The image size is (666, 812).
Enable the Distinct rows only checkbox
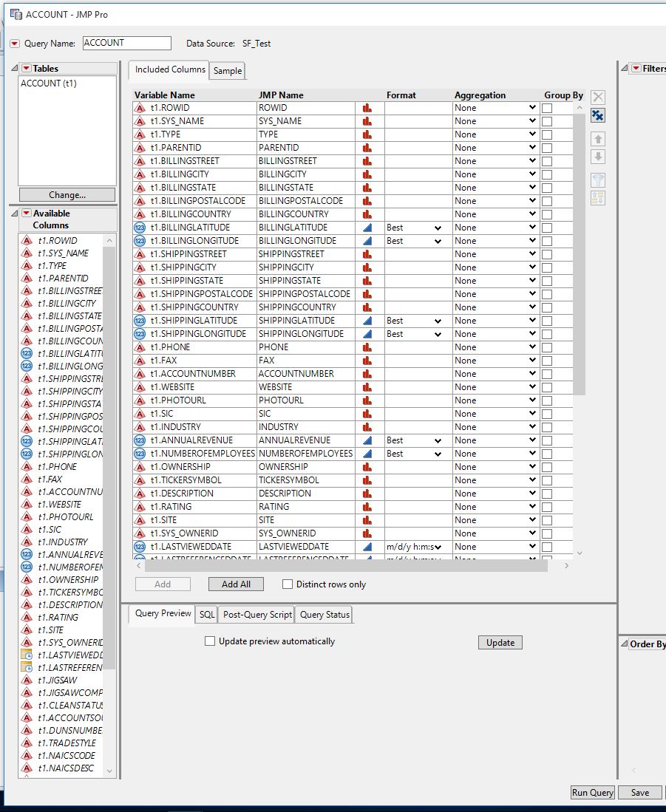(288, 584)
